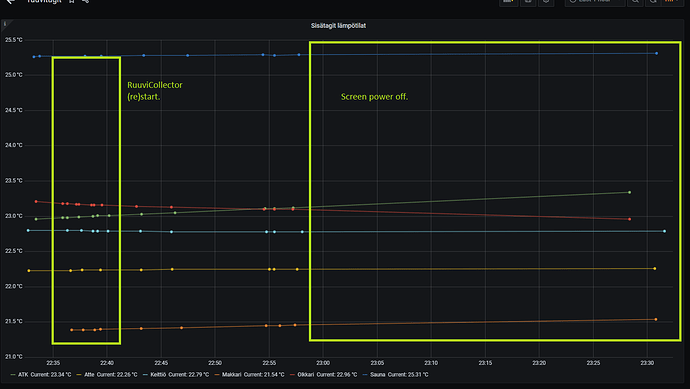Screen dimensions: 690x389
Task: Click the Makkari 'Current: 21.54 °C' value
Action: pos(264,374)
